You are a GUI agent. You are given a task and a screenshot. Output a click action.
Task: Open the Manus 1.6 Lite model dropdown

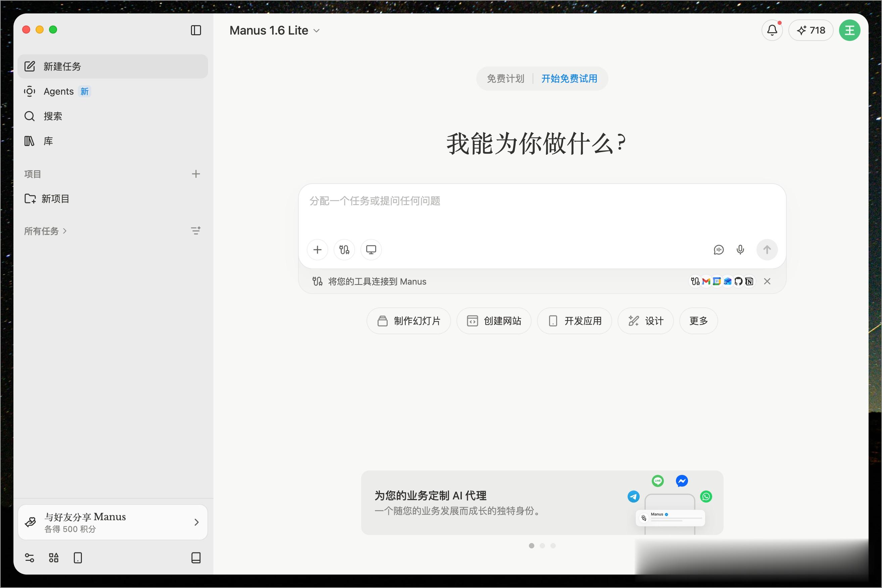[x=275, y=31]
